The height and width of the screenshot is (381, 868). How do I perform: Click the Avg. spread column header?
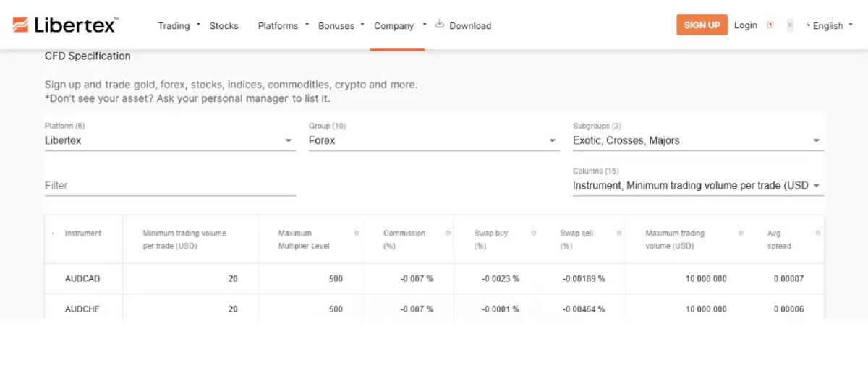(779, 239)
